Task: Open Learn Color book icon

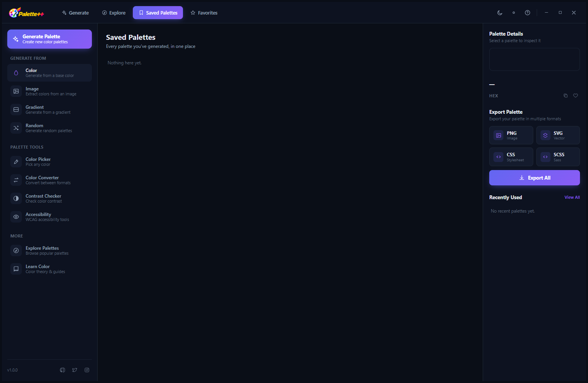Action: point(16,269)
